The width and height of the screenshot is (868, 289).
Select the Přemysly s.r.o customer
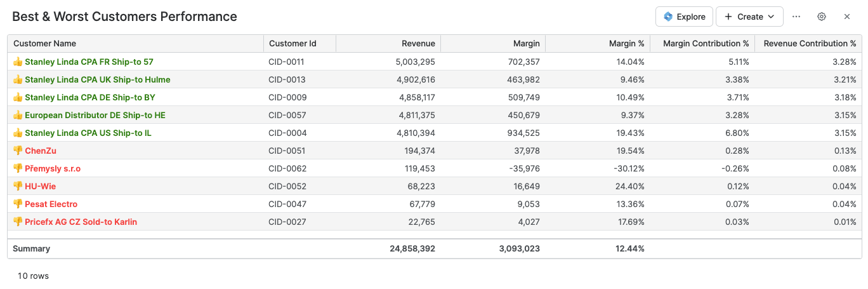pyautogui.click(x=53, y=168)
